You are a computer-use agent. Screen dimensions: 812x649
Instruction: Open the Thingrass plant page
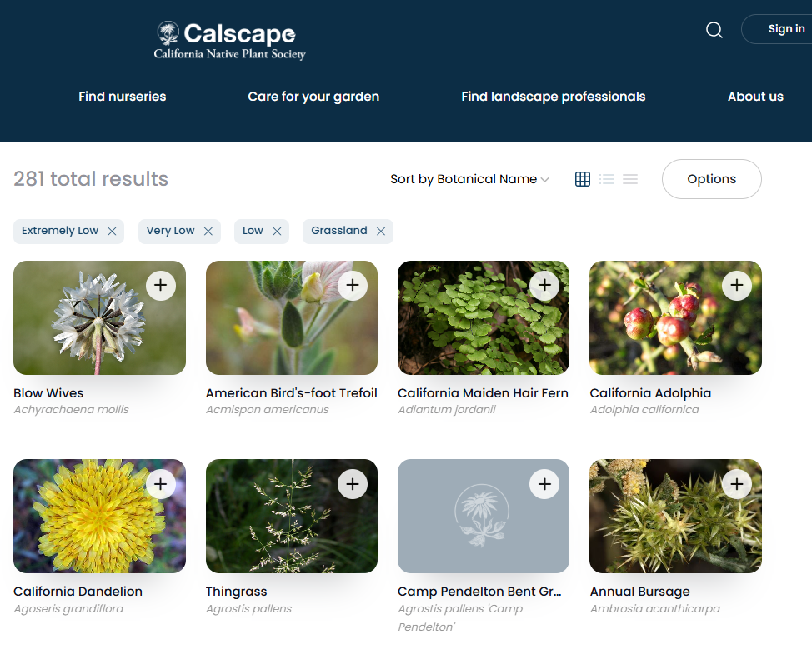[x=236, y=591]
